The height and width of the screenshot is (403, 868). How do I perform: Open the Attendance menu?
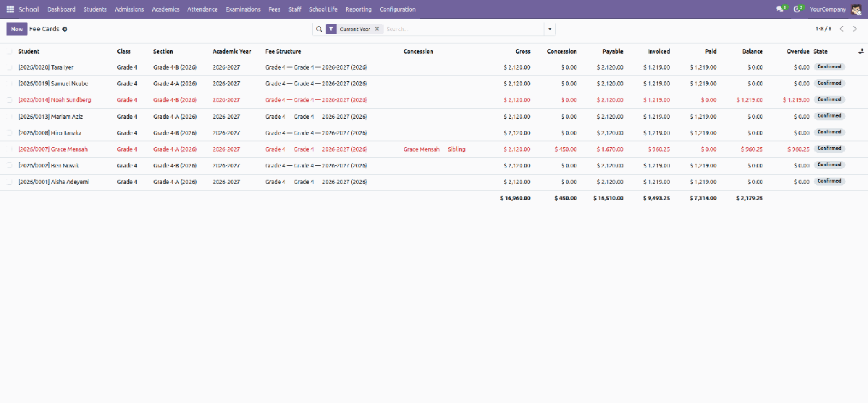click(x=202, y=9)
